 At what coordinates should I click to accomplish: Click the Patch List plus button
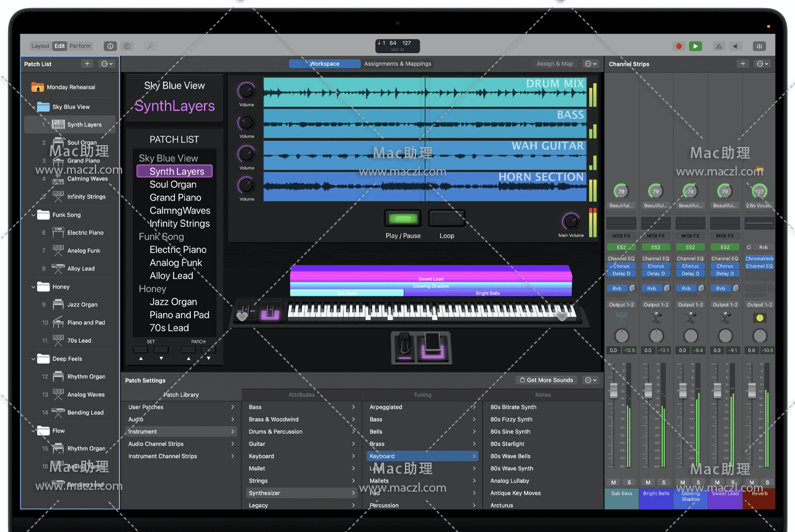tap(87, 64)
